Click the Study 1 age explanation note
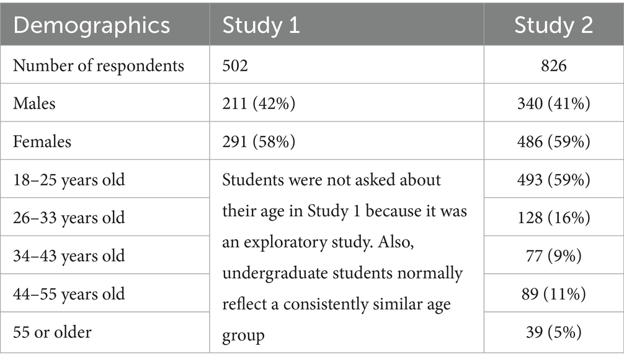The width and height of the screenshot is (624, 364). pos(345,257)
